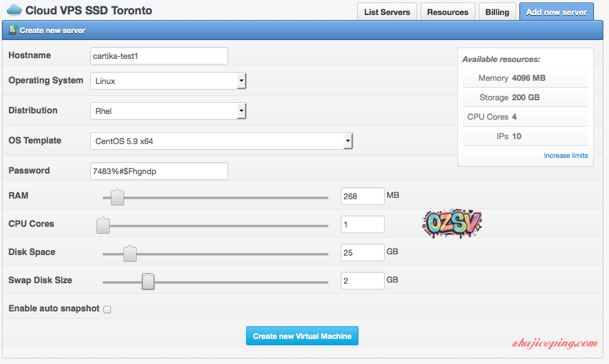Click the Swap Disk Size slider handle
The width and height of the screenshot is (609, 364).
tap(148, 282)
